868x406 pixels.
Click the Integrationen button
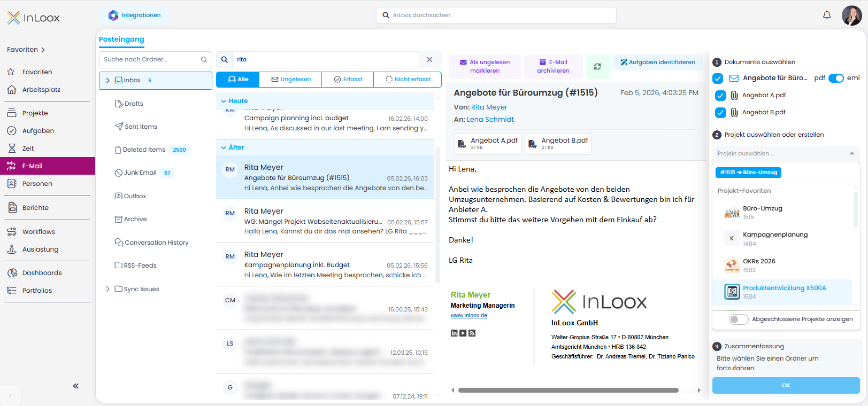(x=134, y=15)
